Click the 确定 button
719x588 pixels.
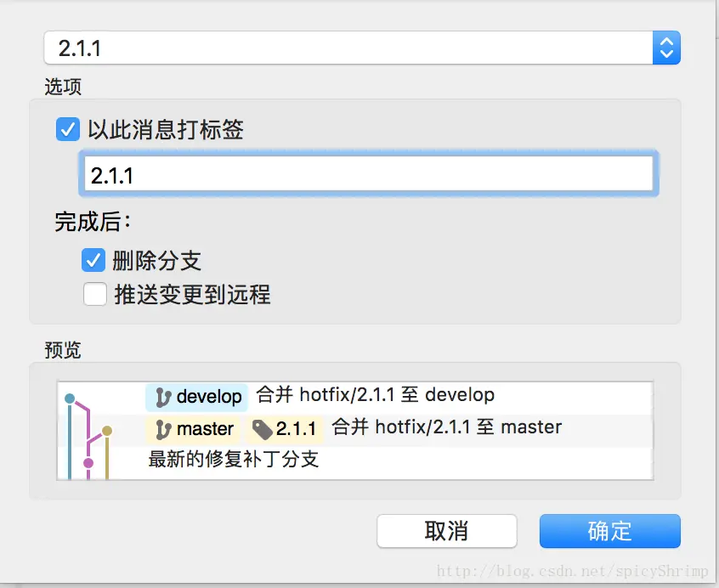(610, 531)
